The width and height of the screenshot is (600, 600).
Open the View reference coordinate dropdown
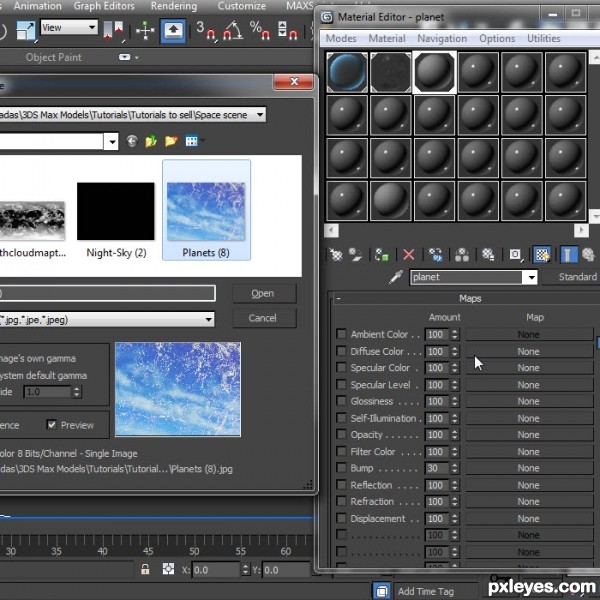[69, 28]
